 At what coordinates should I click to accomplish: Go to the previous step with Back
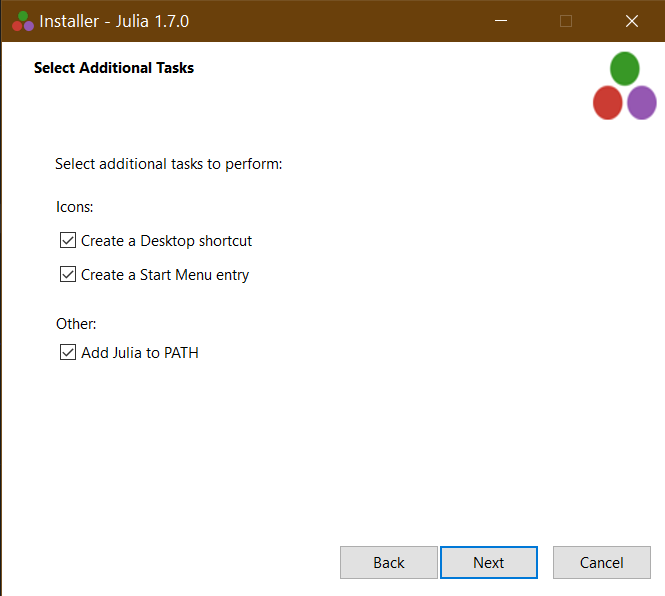tap(388, 563)
